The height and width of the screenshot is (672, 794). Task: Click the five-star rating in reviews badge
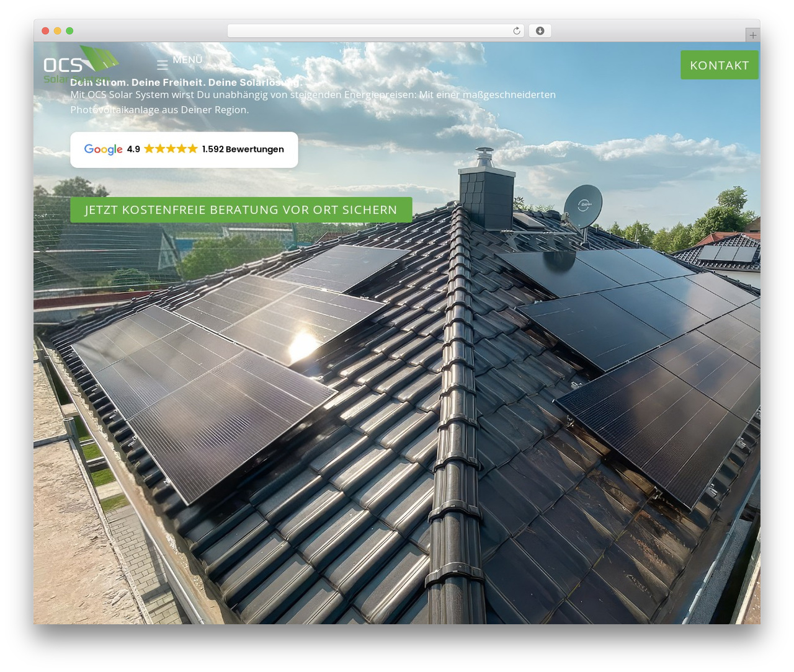[171, 149]
